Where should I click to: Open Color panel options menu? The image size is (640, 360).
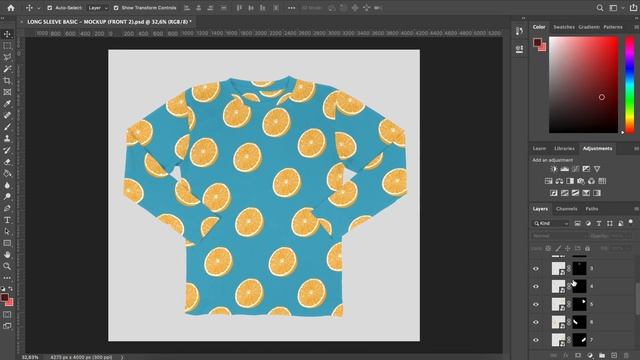click(636, 27)
